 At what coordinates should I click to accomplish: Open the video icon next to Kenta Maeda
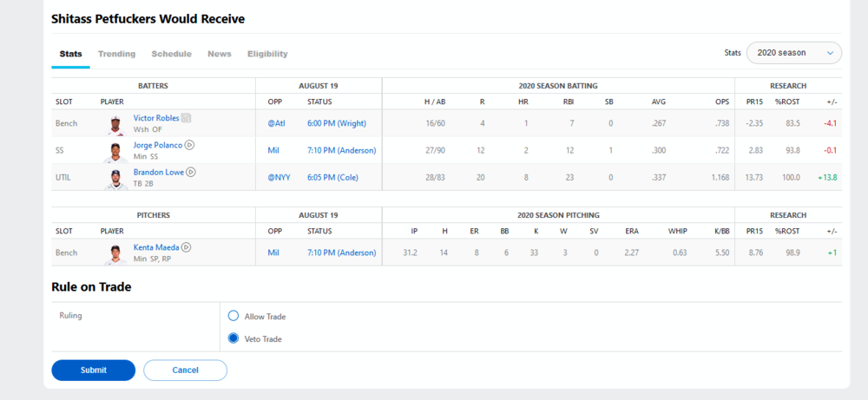click(x=187, y=247)
